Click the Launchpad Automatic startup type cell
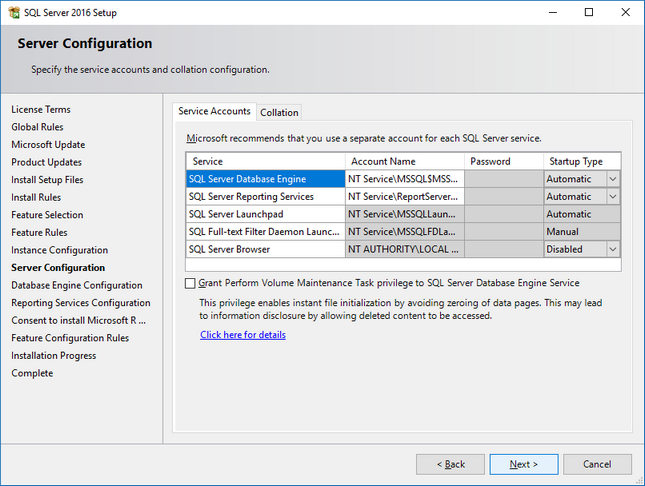 582,214
